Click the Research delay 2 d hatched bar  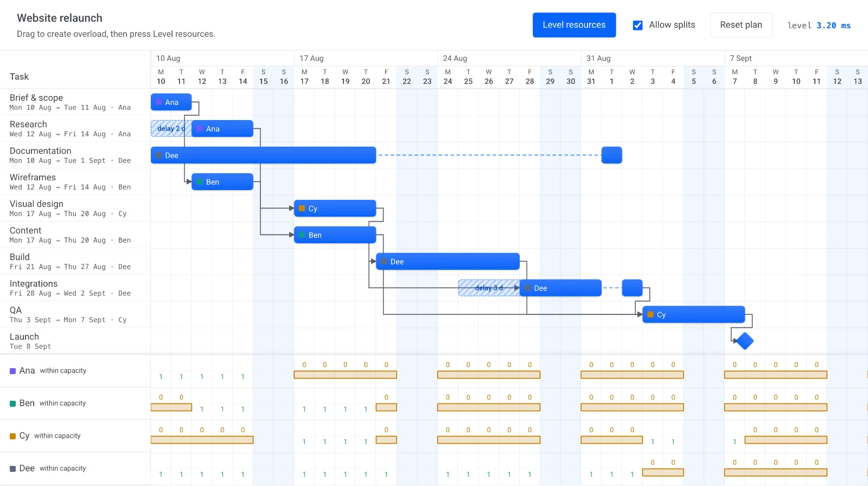pos(171,129)
